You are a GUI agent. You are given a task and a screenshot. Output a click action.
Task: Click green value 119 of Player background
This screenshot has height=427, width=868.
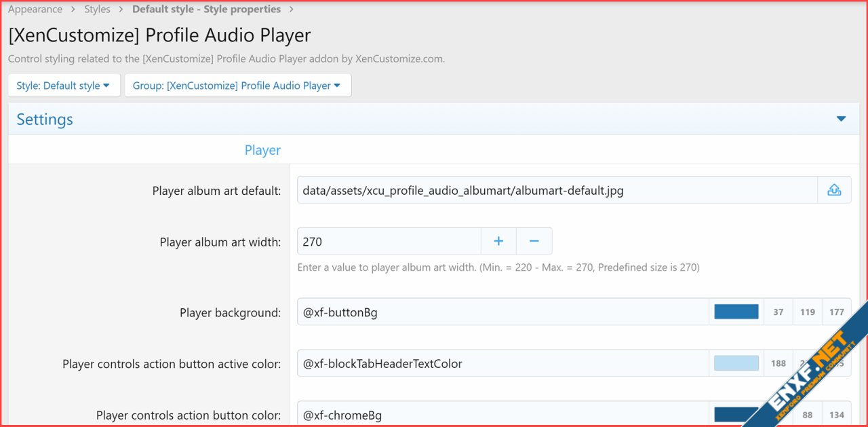(x=808, y=312)
